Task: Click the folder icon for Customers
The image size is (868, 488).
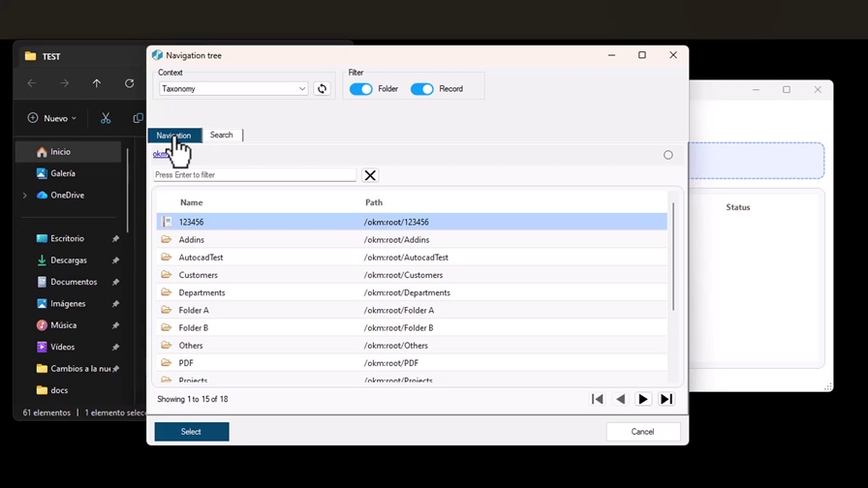Action: (x=166, y=274)
